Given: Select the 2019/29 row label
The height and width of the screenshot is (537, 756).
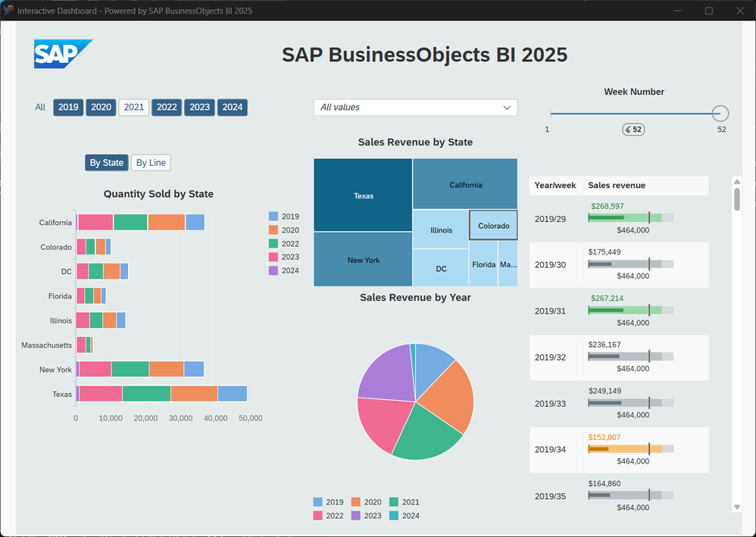Looking at the screenshot, I should click(x=550, y=219).
